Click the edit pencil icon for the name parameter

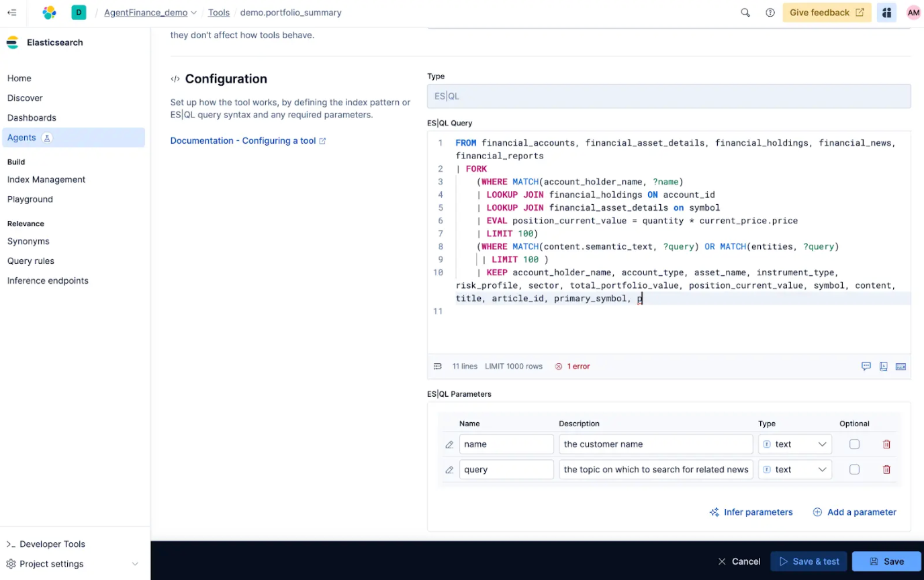click(x=449, y=444)
